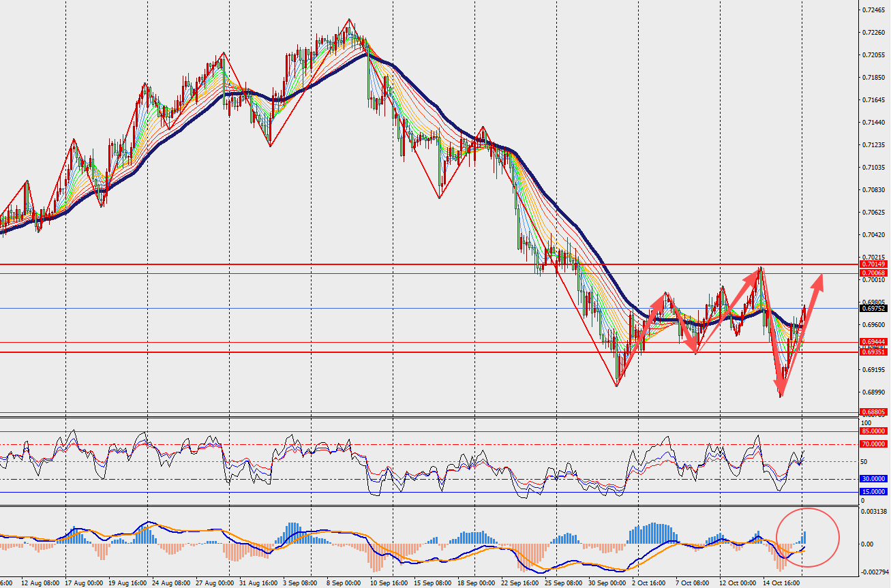The width and height of the screenshot is (891, 588).
Task: Select the 0.70420 price axis value
Action: click(873, 234)
